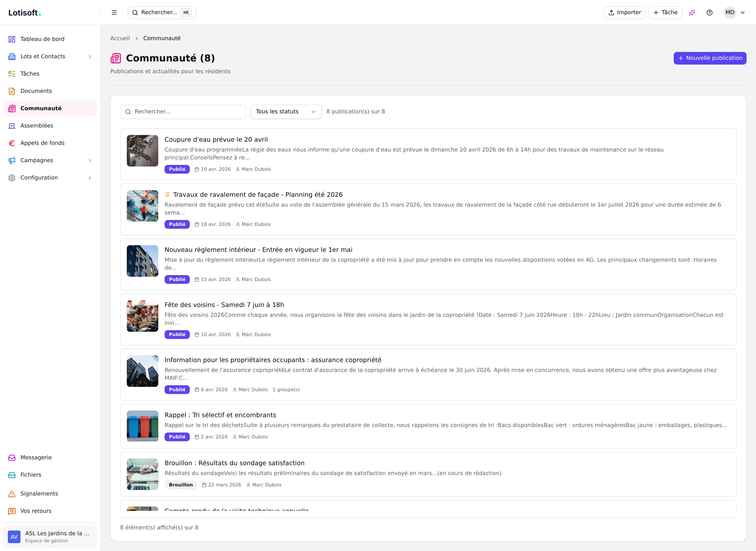Click the Vos retours feedback icon
The image size is (756, 551).
[12, 511]
